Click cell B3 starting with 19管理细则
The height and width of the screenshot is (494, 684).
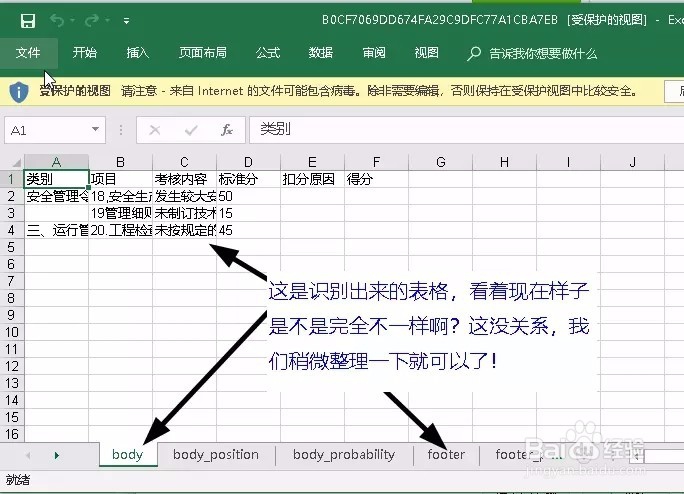point(120,213)
